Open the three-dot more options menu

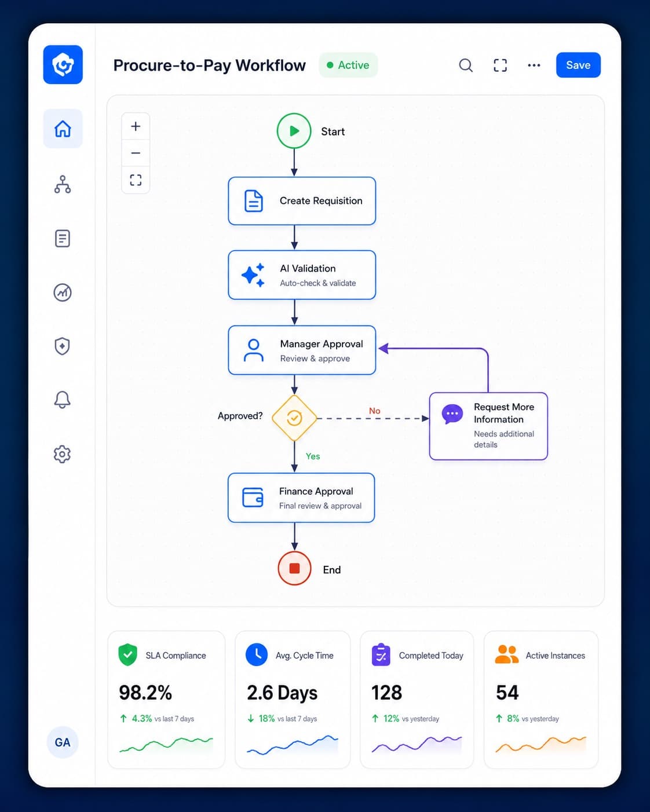pos(534,65)
